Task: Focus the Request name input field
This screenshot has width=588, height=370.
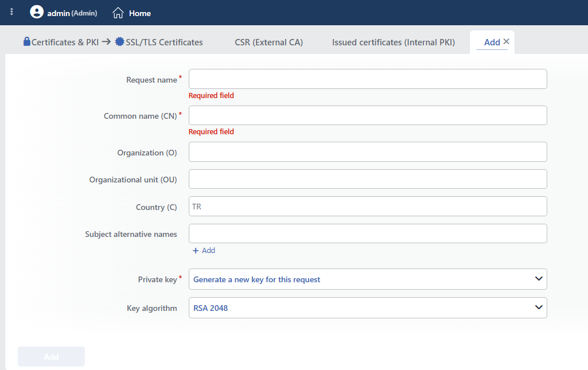Action: pyautogui.click(x=368, y=79)
